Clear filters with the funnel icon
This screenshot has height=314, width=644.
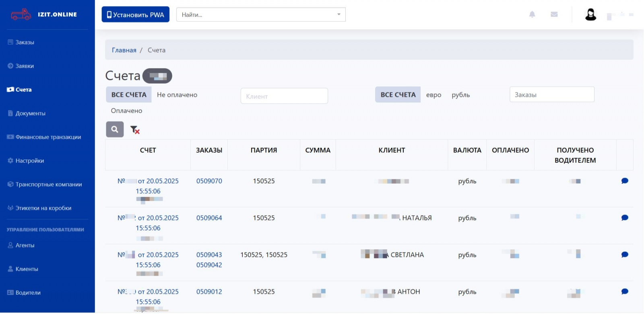point(135,130)
